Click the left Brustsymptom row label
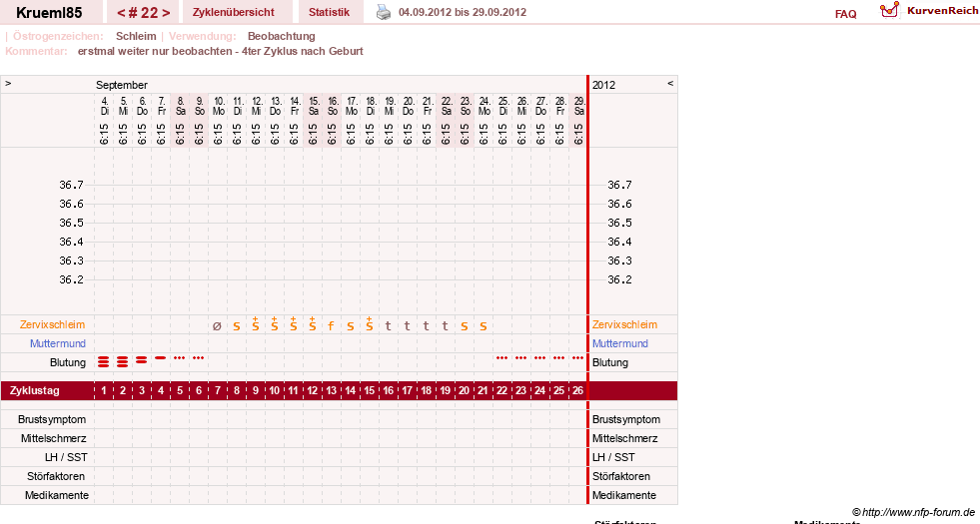 point(52,419)
